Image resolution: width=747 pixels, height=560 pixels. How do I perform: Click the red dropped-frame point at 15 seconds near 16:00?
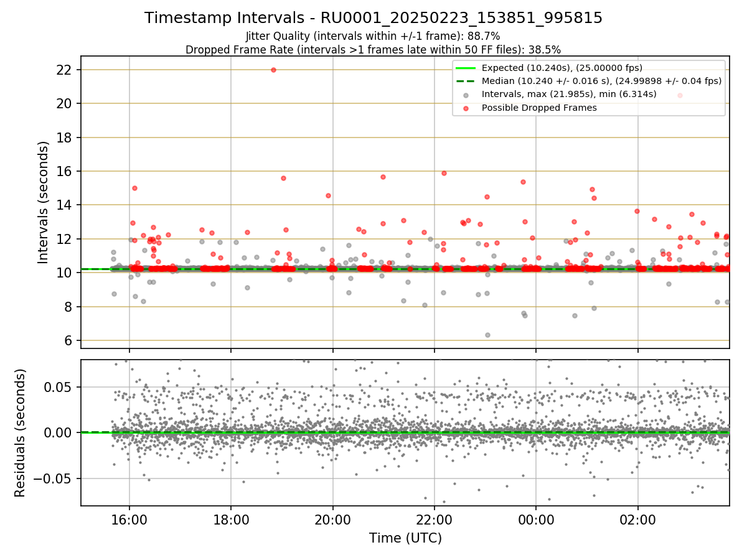(134, 188)
